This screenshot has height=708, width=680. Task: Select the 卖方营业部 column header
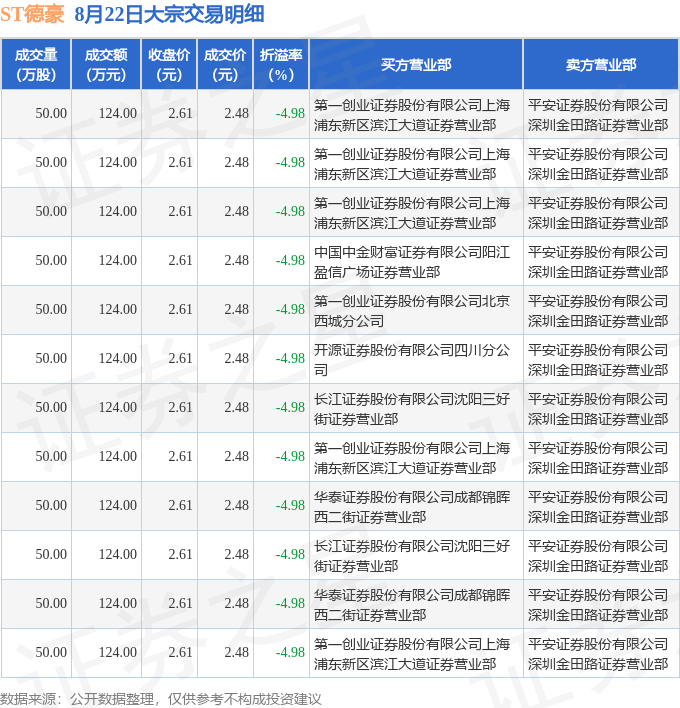click(601, 65)
